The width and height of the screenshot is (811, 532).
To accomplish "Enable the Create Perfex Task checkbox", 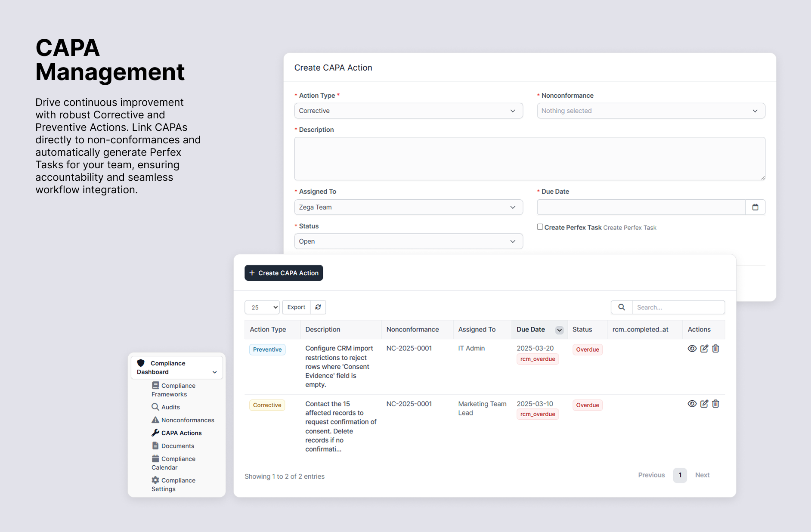I will (540, 227).
